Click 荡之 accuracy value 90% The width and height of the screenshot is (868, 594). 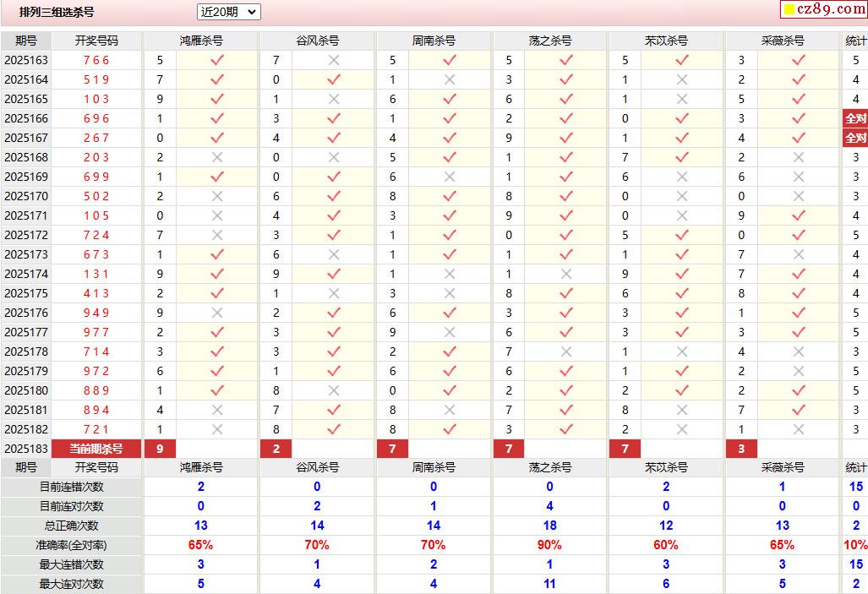tap(549, 545)
